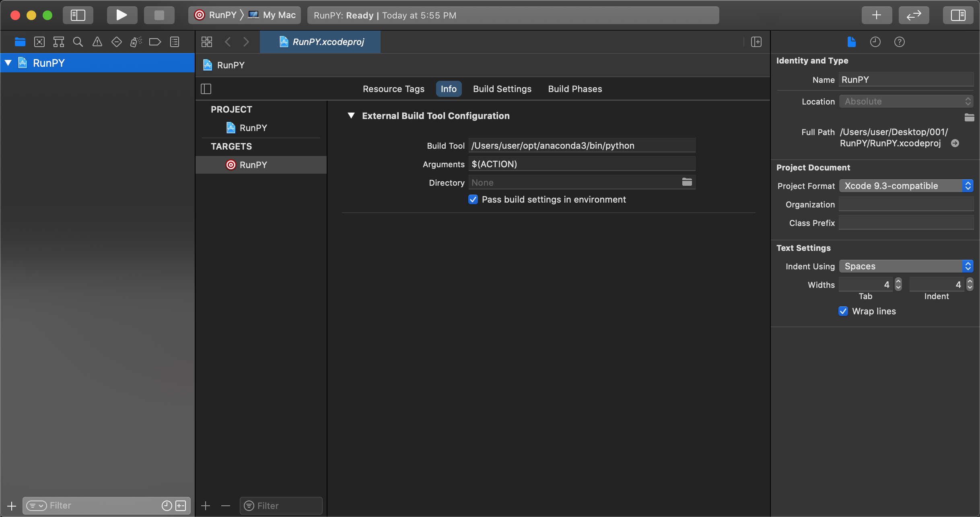Open Project Format dropdown menu
Image resolution: width=980 pixels, height=517 pixels.
click(908, 186)
